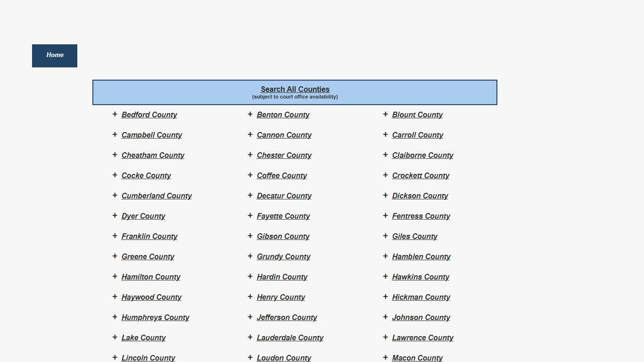Image resolution: width=644 pixels, height=362 pixels.
Task: Expand the Macon County entry
Action: (385, 358)
